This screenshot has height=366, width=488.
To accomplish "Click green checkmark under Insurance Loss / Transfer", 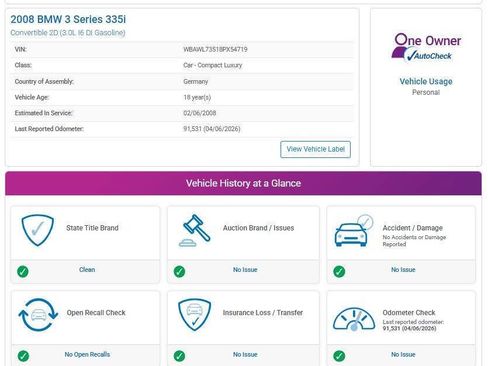I will (x=179, y=356).
